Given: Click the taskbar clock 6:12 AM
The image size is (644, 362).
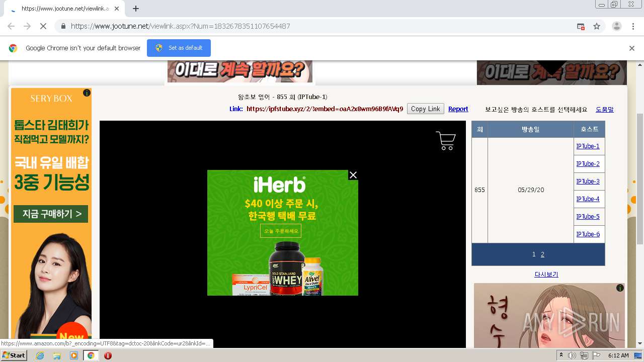Looking at the screenshot, I should [x=618, y=355].
